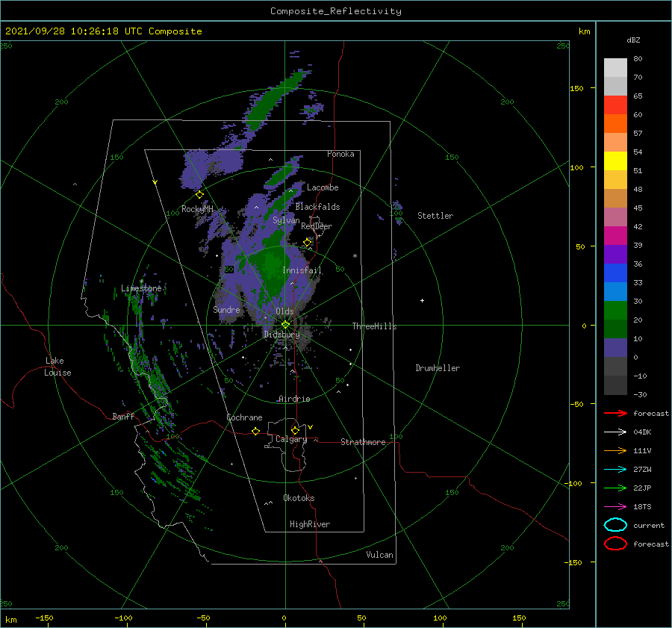Click the yellow 54 dBZ color swatch
Viewport: 672px width, 628px height.
[615, 161]
